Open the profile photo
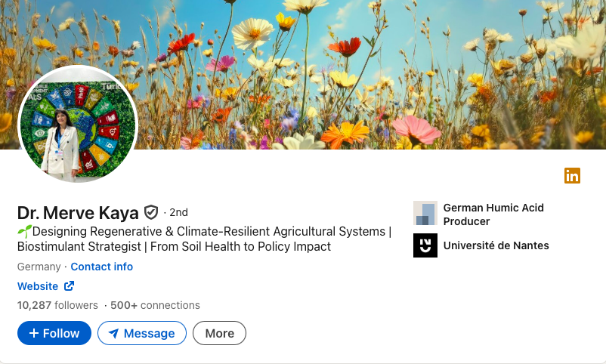This screenshot has width=606, height=364. [x=77, y=124]
